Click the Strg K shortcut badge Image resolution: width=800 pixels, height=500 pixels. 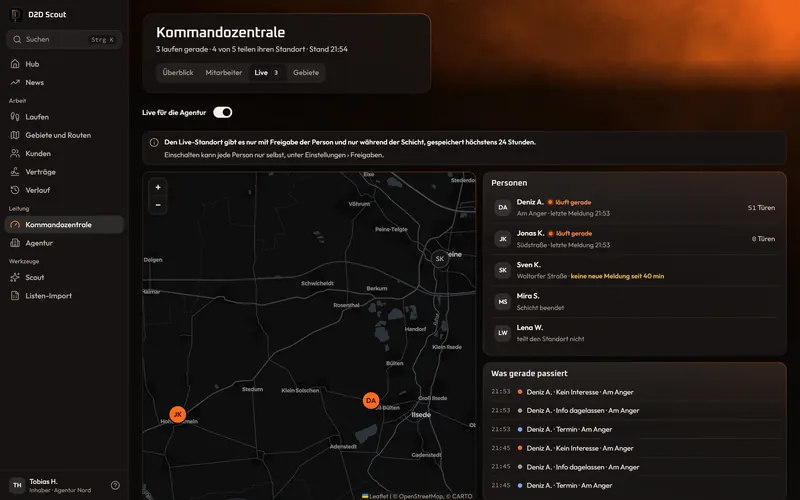coord(103,39)
